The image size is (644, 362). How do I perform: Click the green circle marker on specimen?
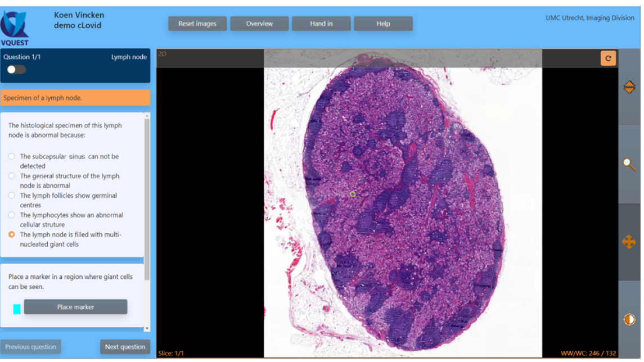pos(353,194)
